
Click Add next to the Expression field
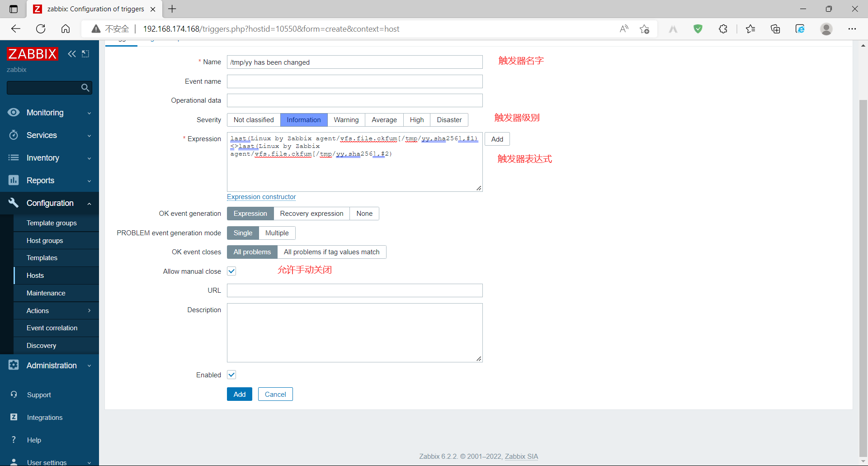click(497, 139)
